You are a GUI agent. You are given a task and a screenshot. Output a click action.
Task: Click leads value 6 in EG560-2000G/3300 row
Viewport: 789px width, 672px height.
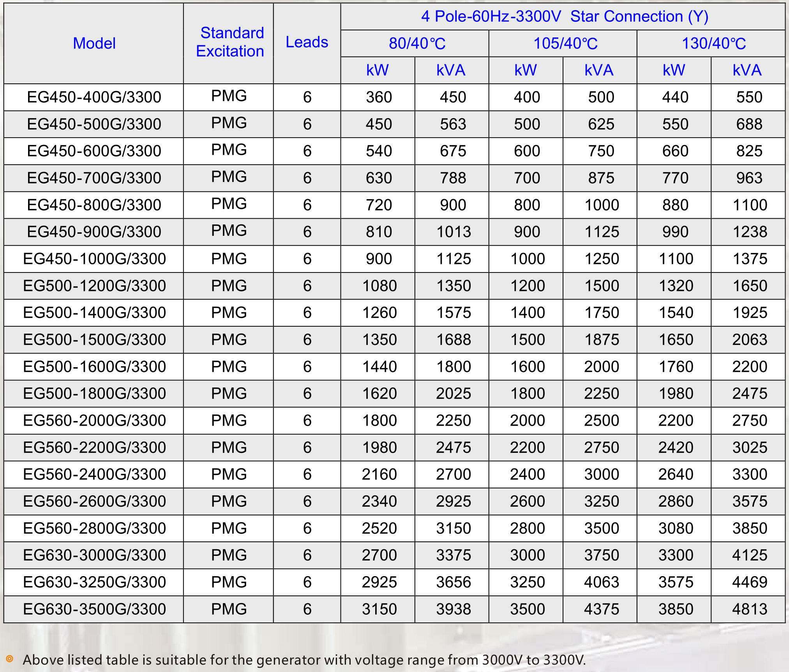click(307, 420)
